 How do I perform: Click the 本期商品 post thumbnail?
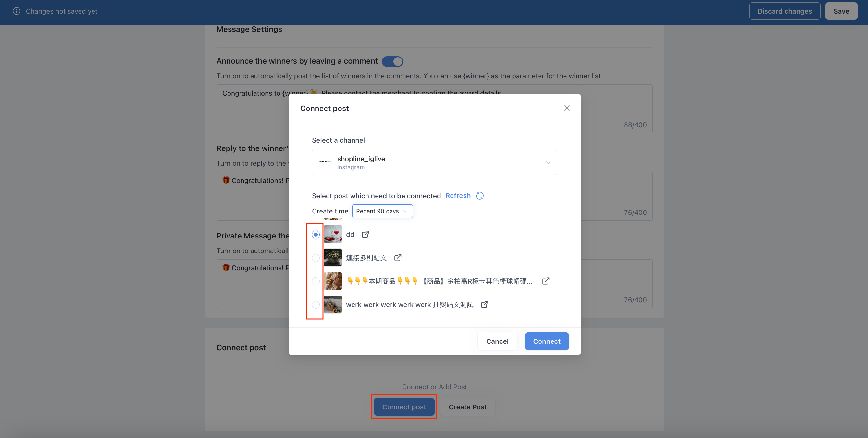(x=333, y=281)
